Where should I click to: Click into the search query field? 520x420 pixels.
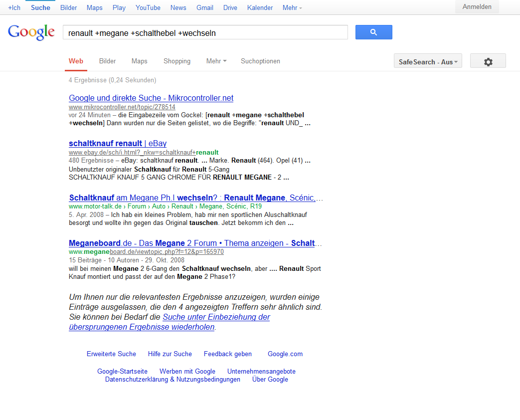point(205,32)
